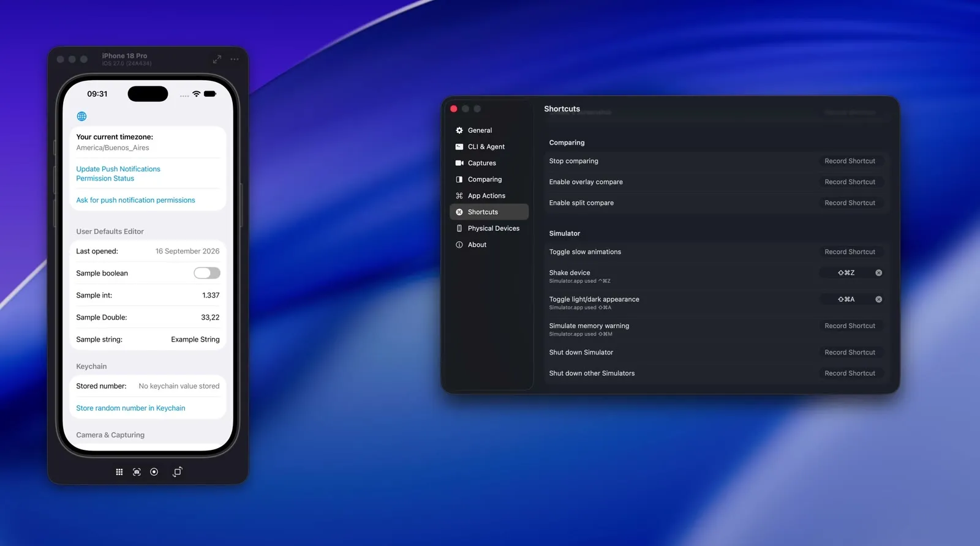Tap the Last opened date value

coord(187,251)
